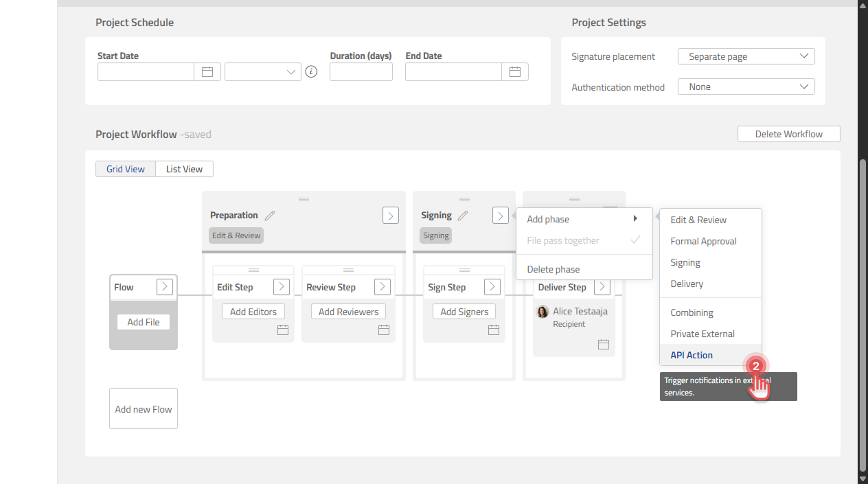
Task: Open the Review Step calendar icon
Action: point(384,330)
